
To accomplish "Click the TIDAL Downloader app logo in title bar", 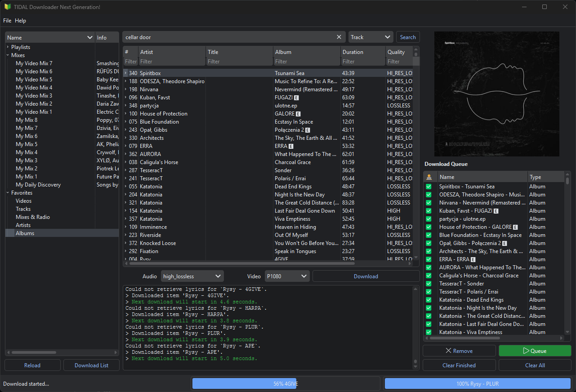I will [7, 7].
